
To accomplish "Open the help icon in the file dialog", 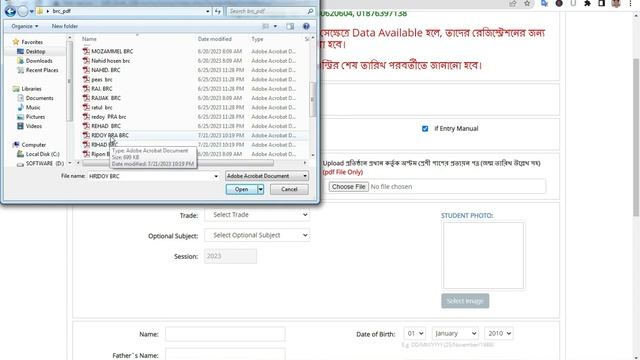I will [306, 26].
